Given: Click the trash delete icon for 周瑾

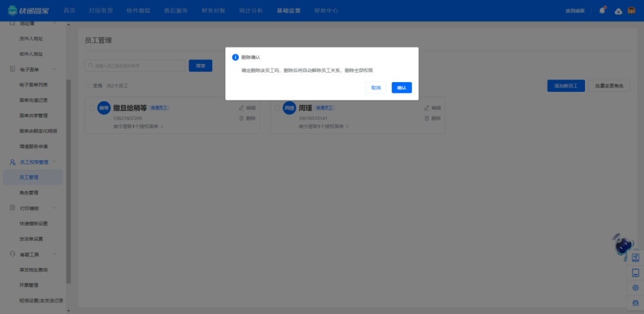Looking at the screenshot, I should [427, 118].
